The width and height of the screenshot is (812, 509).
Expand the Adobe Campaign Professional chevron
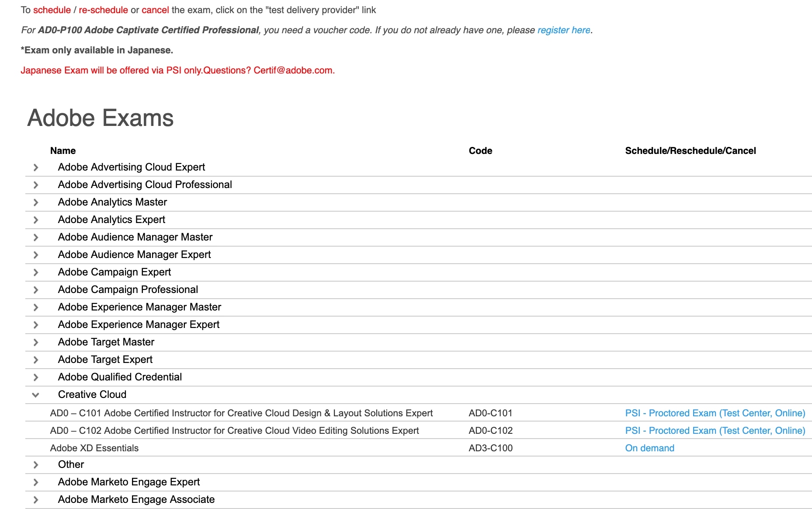[36, 290]
